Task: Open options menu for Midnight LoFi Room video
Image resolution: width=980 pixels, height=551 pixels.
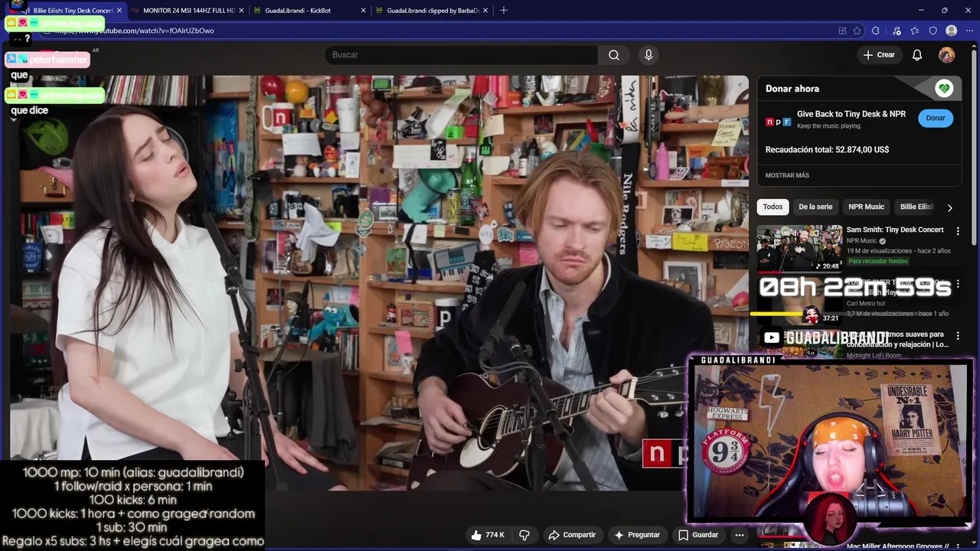Action: 958,336
